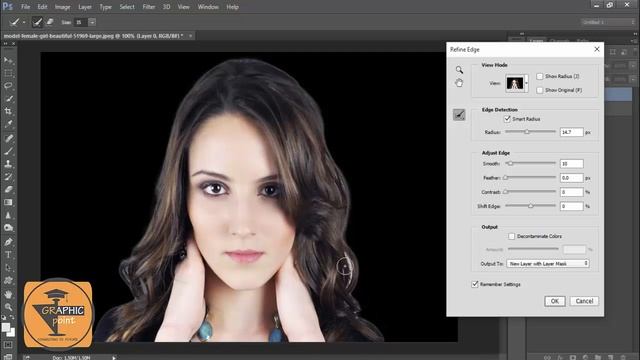Select the Brush tool in the toolbox
640x360 pixels.
point(8,151)
